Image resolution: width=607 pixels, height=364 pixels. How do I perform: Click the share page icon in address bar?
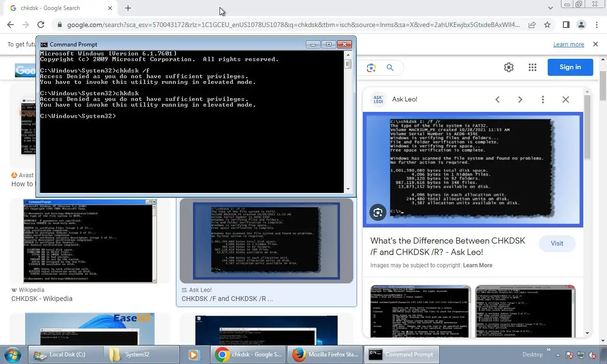pyautogui.click(x=532, y=25)
